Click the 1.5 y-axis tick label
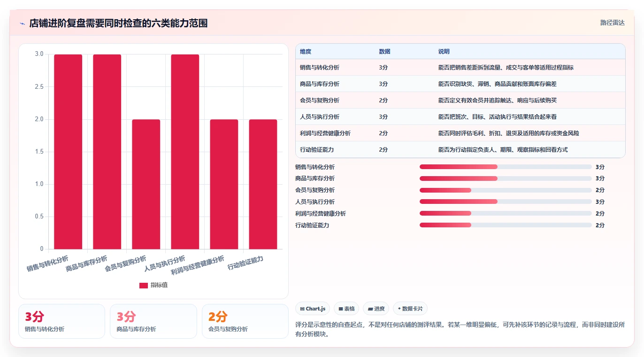644x357 pixels. [39, 152]
